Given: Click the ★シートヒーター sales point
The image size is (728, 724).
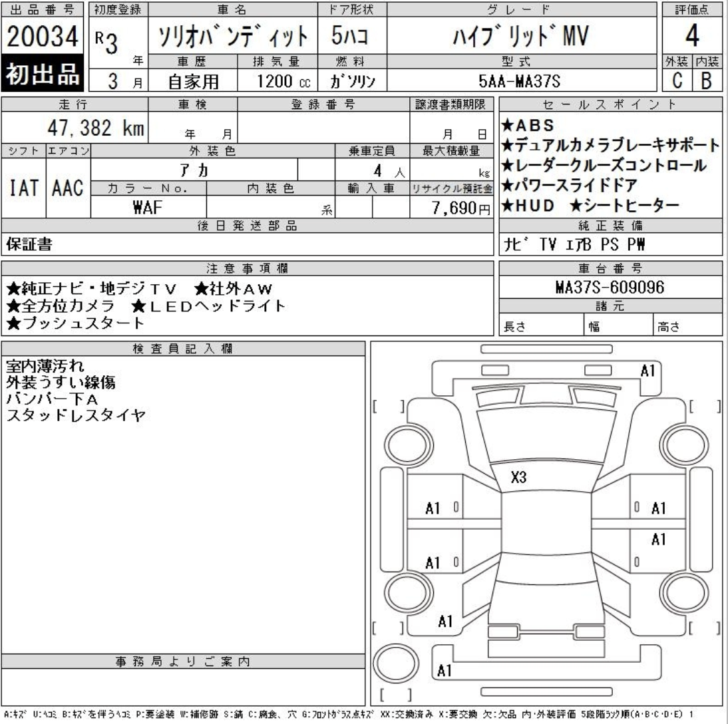Looking at the screenshot, I should click(x=624, y=205).
